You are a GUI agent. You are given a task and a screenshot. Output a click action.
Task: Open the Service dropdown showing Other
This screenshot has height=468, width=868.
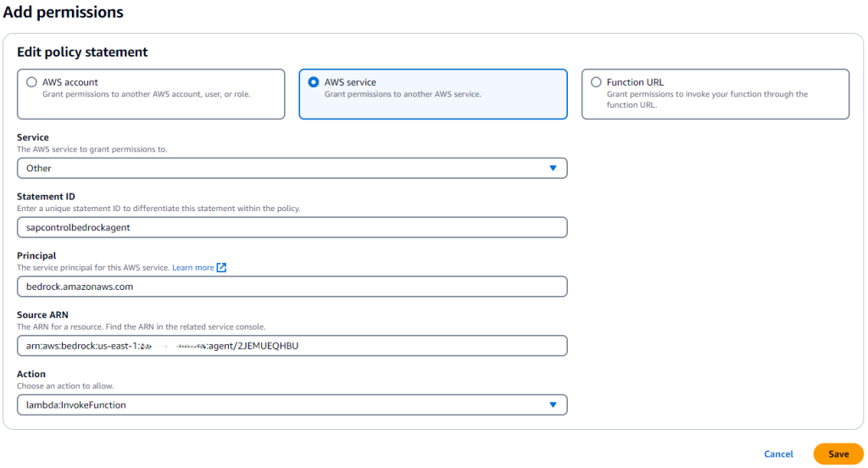pyautogui.click(x=292, y=168)
